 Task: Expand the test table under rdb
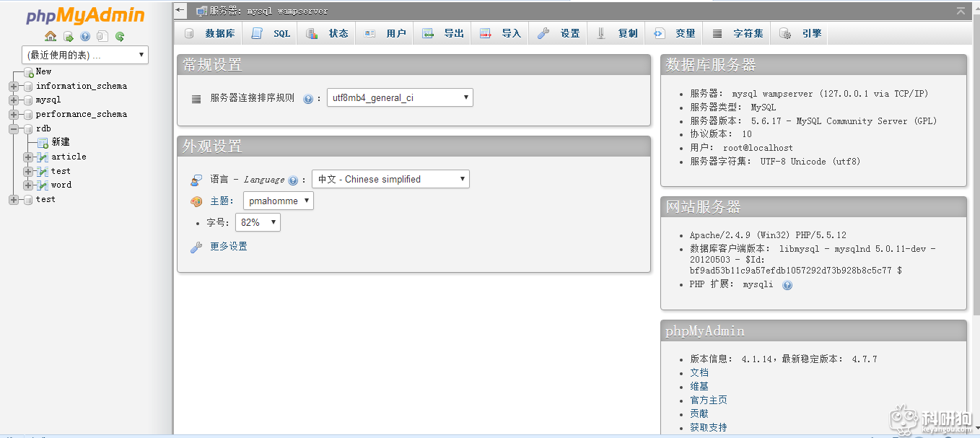pyautogui.click(x=28, y=171)
